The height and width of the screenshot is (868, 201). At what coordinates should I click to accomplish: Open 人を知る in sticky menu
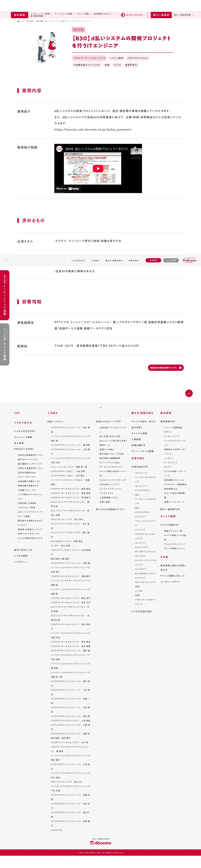coord(95,261)
